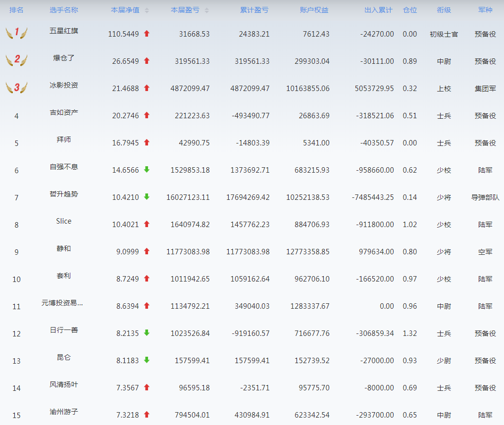Select rank title 少尉
The width and height of the screenshot is (504, 425).
tap(444, 361)
